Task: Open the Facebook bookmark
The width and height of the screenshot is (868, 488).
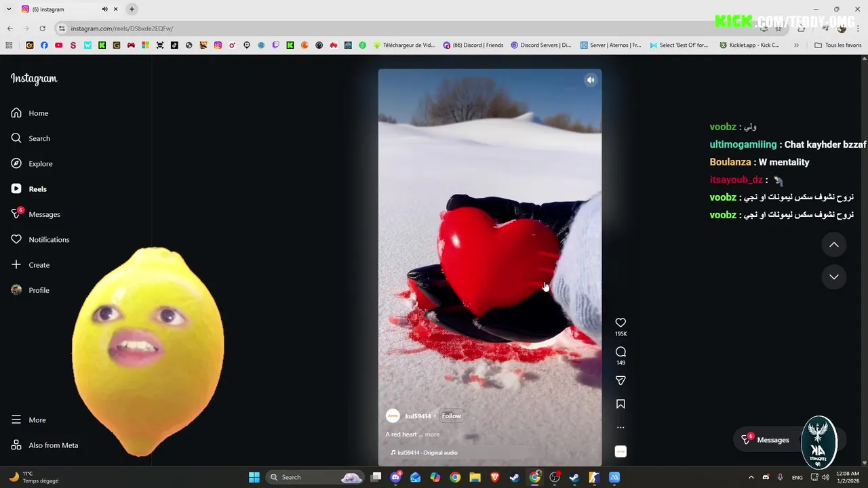Action: click(44, 45)
